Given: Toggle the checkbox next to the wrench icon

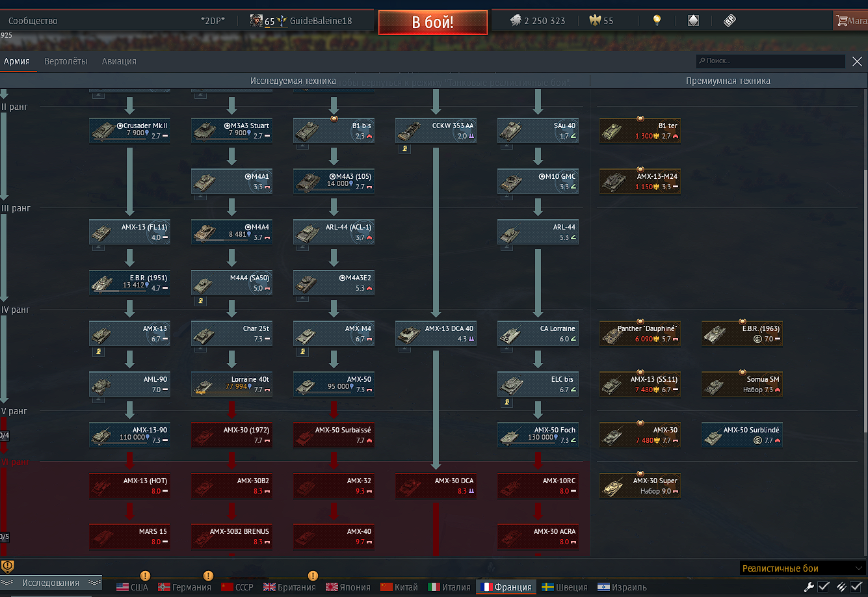Looking at the screenshot, I should point(824,587).
